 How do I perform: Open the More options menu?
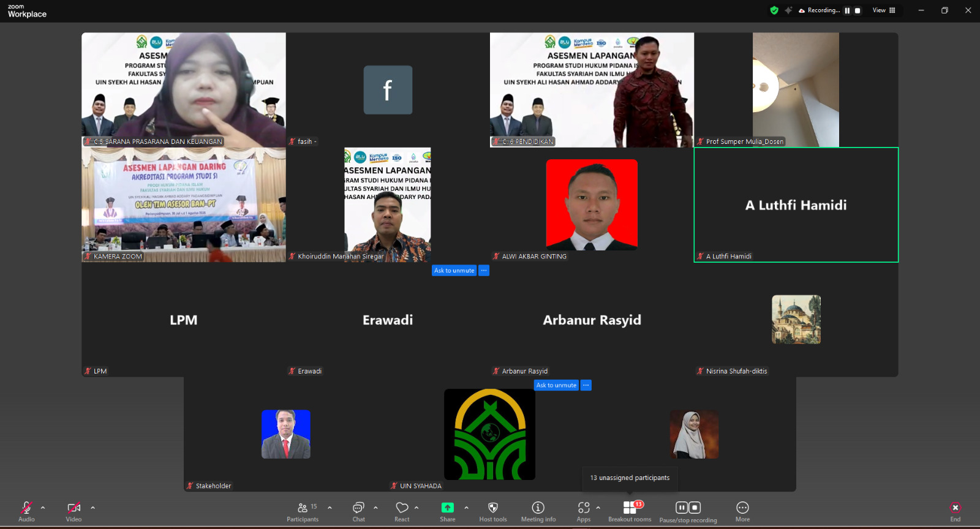[742, 511]
